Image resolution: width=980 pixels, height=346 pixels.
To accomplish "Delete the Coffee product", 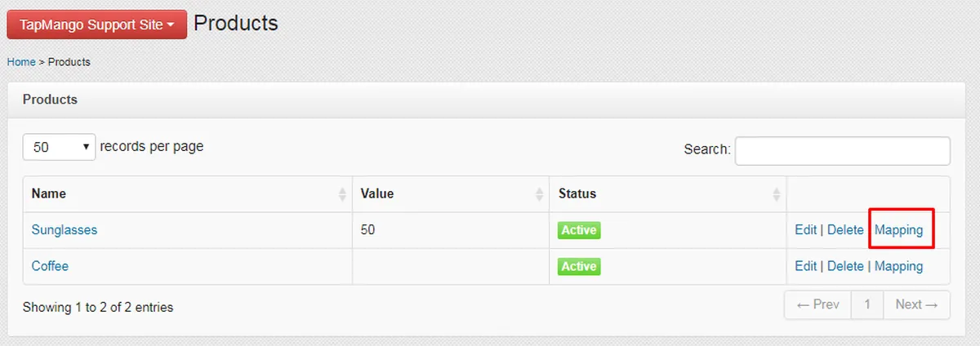I will click(x=845, y=266).
